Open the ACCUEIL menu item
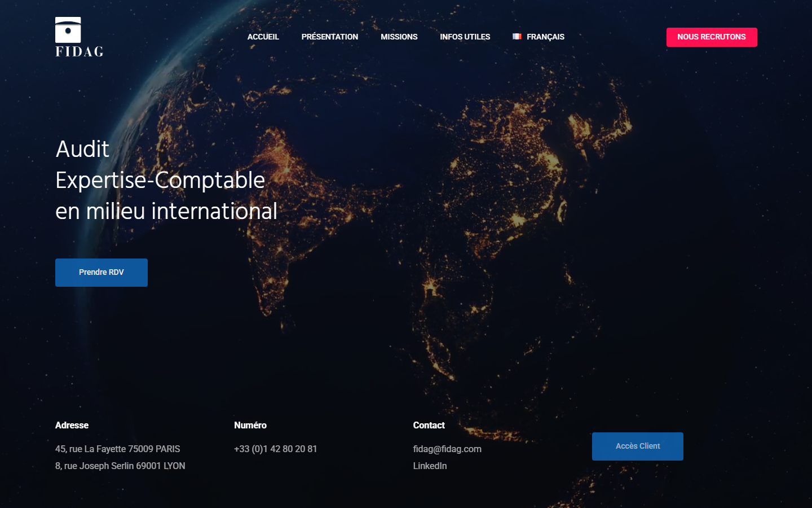 tap(263, 37)
